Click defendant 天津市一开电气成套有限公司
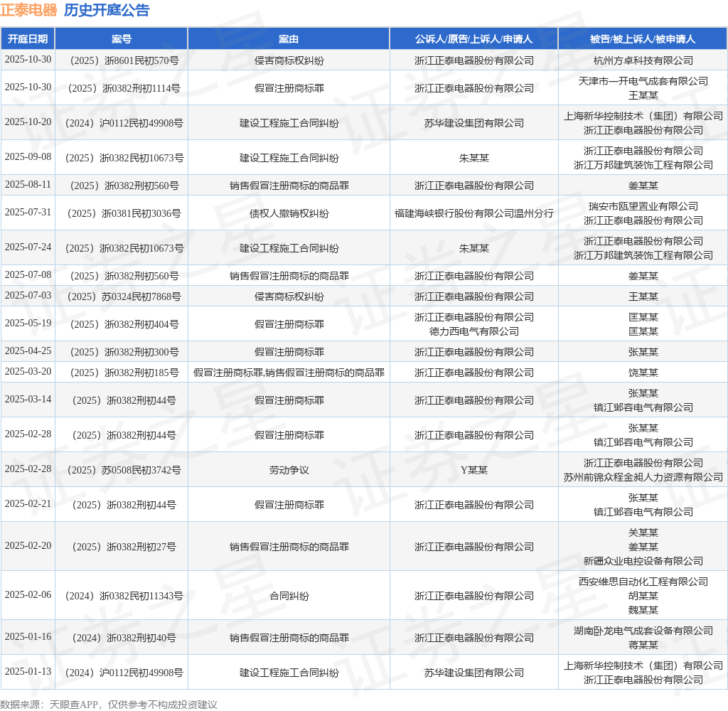This screenshot has height=711, width=728. coord(643,81)
